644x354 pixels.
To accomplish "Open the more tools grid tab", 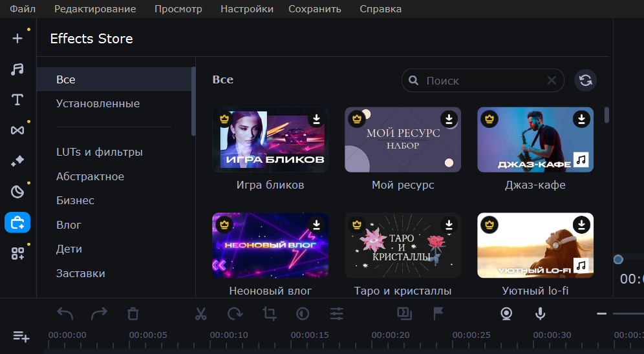I will [17, 253].
